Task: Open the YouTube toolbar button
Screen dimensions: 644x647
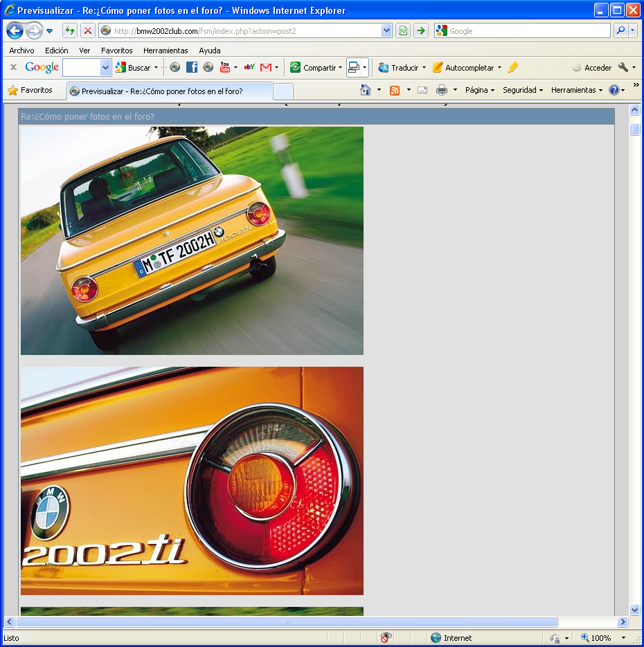Action: pos(225,67)
